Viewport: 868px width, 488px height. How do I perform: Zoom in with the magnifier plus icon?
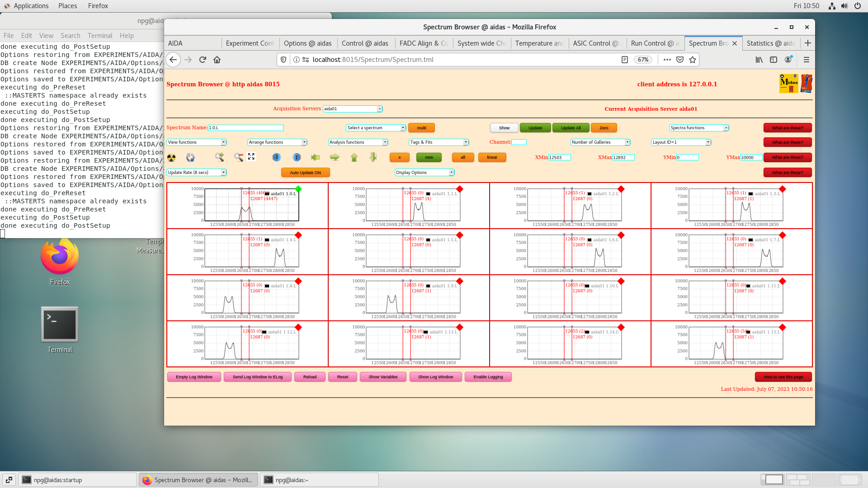point(219,157)
